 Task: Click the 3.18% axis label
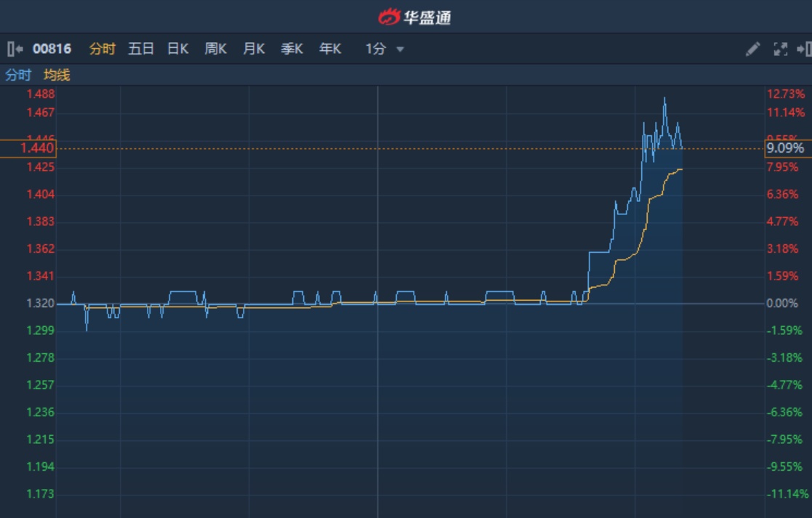pos(782,249)
